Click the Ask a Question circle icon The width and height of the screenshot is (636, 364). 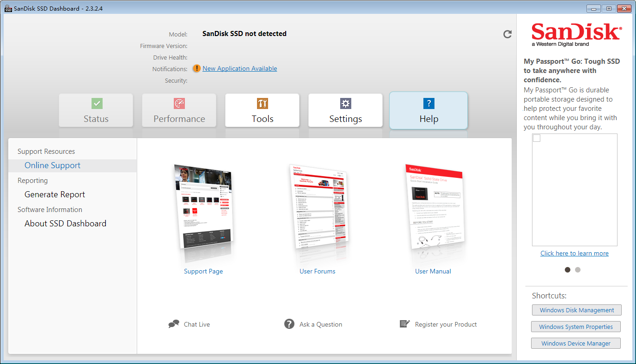coord(289,324)
